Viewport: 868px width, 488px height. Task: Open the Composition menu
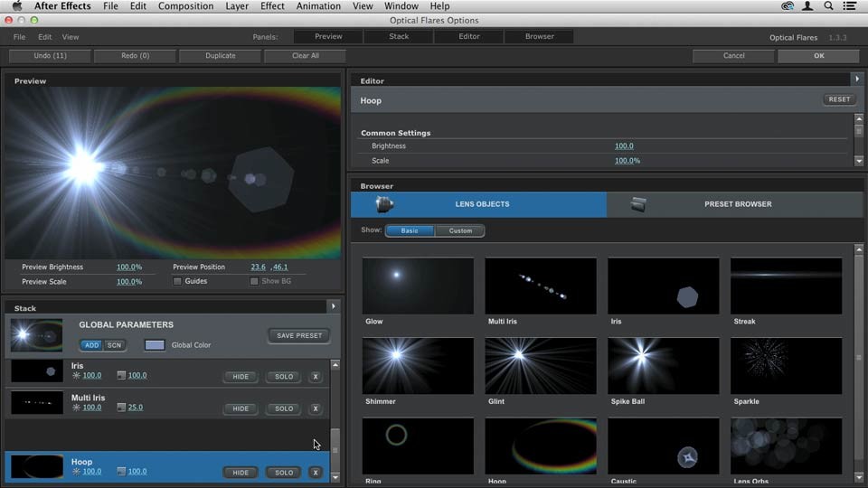(185, 6)
